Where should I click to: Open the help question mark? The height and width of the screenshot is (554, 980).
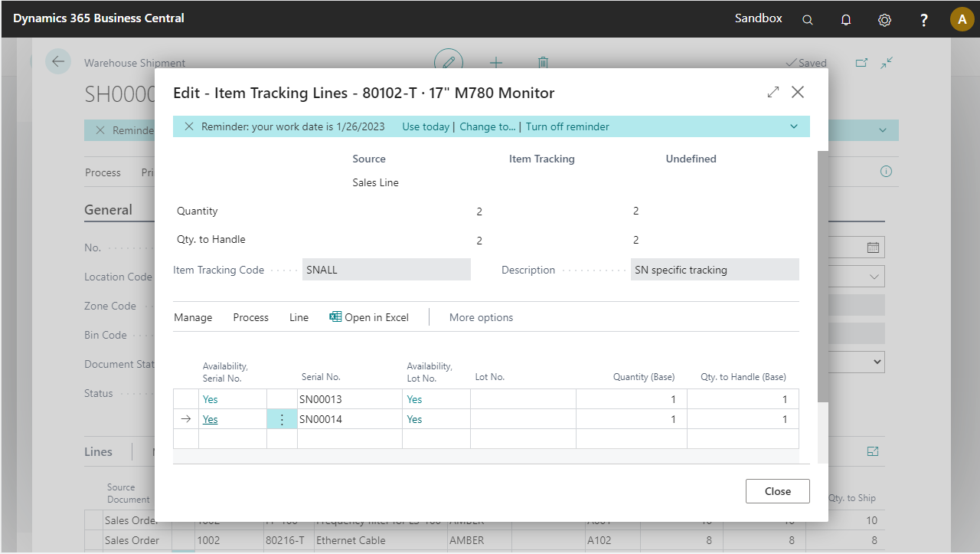pos(924,20)
